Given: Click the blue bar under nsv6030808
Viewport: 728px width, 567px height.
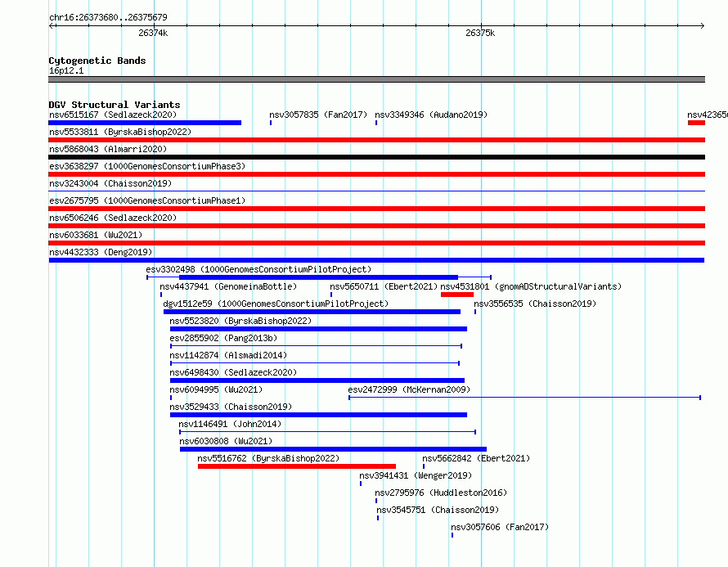Looking at the screenshot, I should (333, 449).
